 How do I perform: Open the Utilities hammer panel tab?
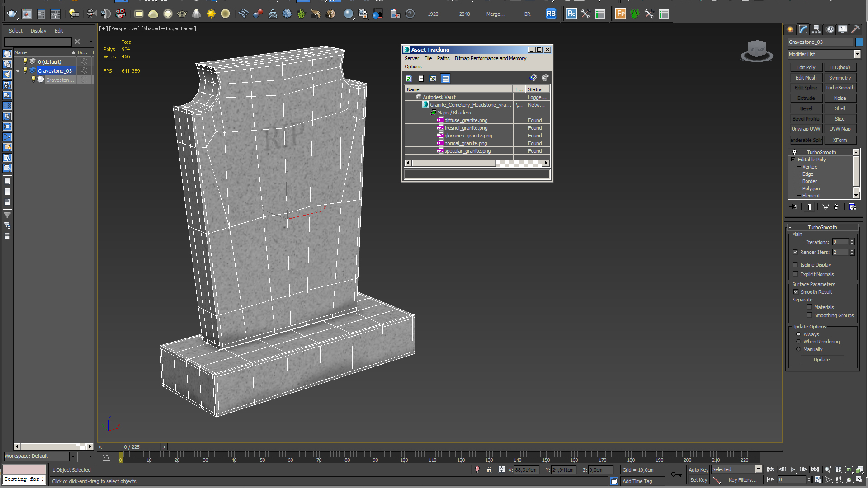[855, 29]
